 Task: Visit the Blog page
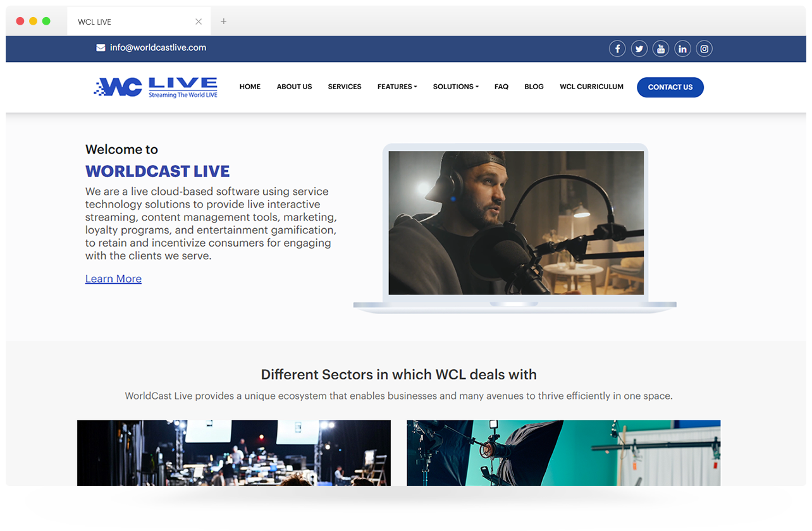(x=534, y=87)
